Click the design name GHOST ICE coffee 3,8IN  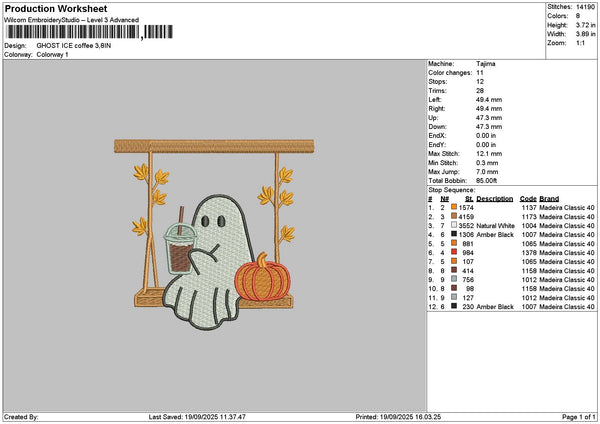tap(74, 45)
